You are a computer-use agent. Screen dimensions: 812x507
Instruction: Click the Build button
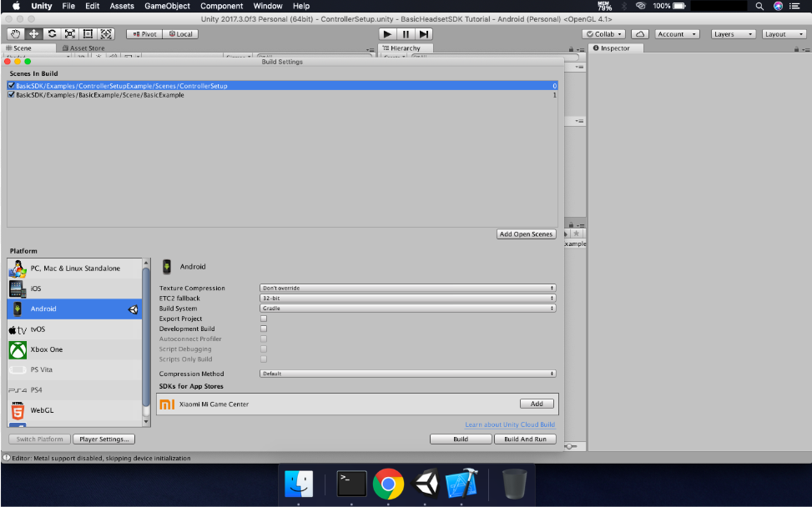click(461, 439)
